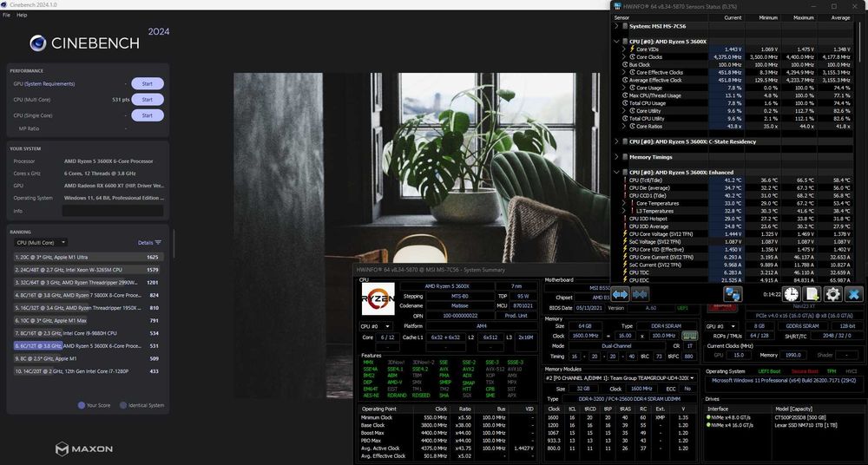Click the filter icon next to Details

pos(158,242)
